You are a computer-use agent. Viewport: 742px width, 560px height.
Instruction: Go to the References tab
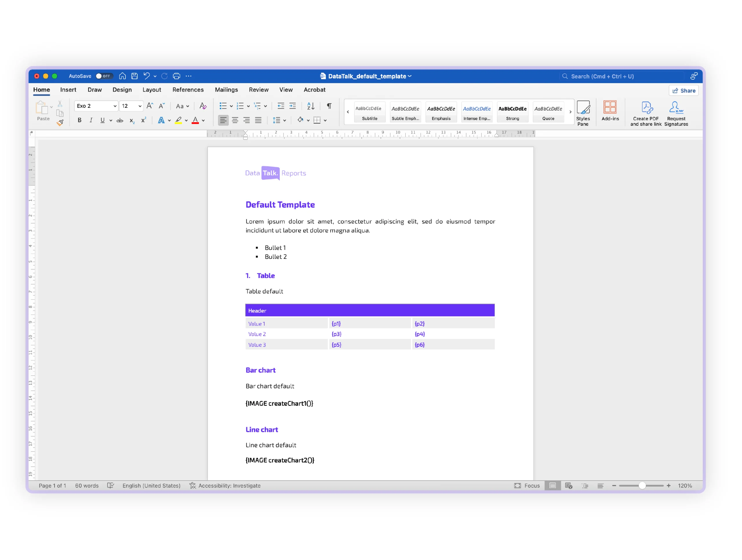[188, 90]
